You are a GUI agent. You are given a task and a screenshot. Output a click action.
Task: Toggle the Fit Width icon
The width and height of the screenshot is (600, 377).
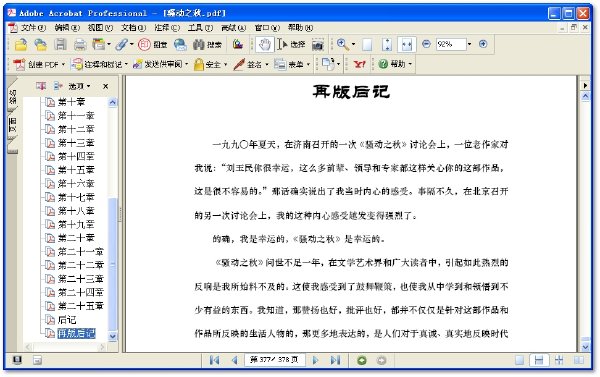pos(407,45)
